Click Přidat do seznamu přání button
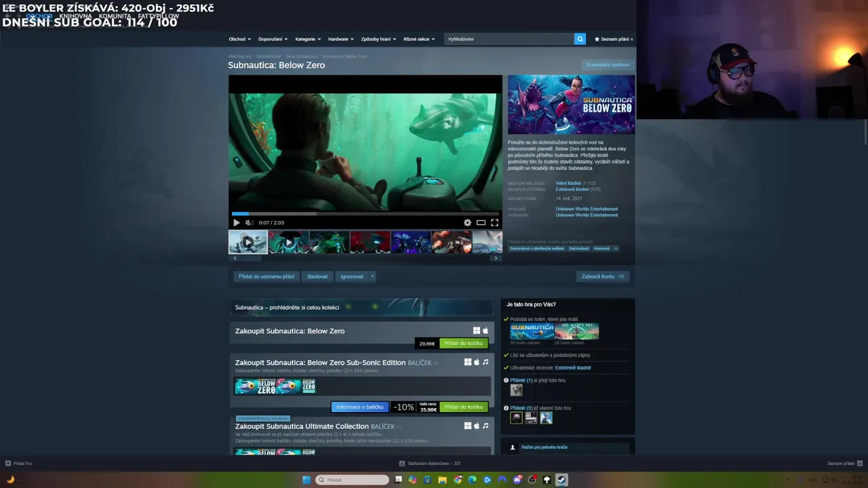The width and height of the screenshot is (868, 488). click(267, 277)
